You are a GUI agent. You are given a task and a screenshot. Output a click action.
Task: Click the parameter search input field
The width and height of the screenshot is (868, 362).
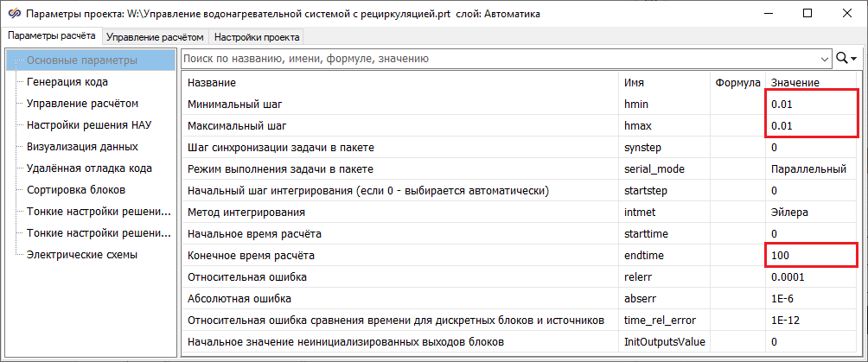click(x=501, y=59)
